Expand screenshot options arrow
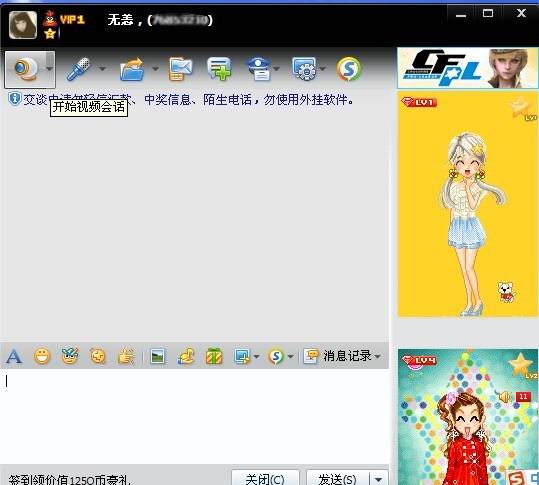This screenshot has width=539, height=485. (256, 357)
